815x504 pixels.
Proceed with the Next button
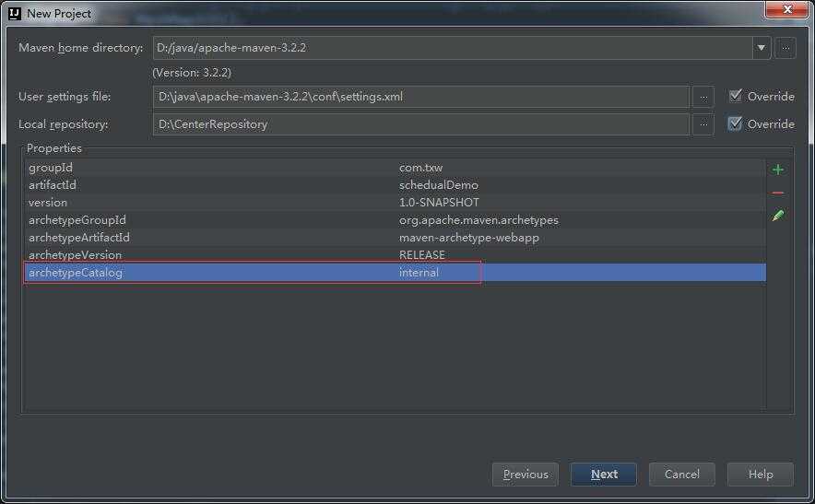[x=604, y=475]
